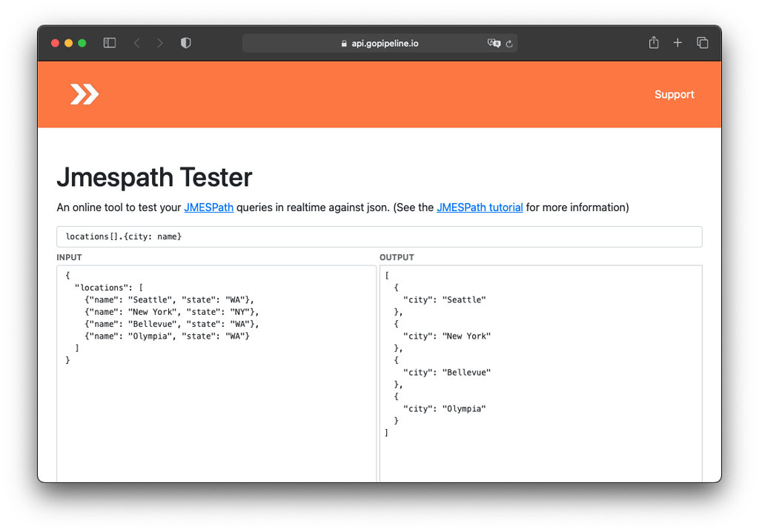Click the query expression input field

379,236
